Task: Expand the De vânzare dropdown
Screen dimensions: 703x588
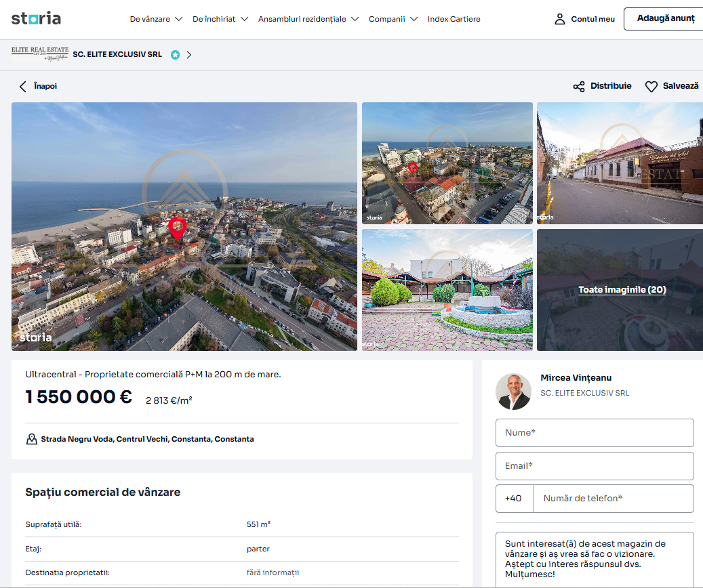Action: coord(156,19)
